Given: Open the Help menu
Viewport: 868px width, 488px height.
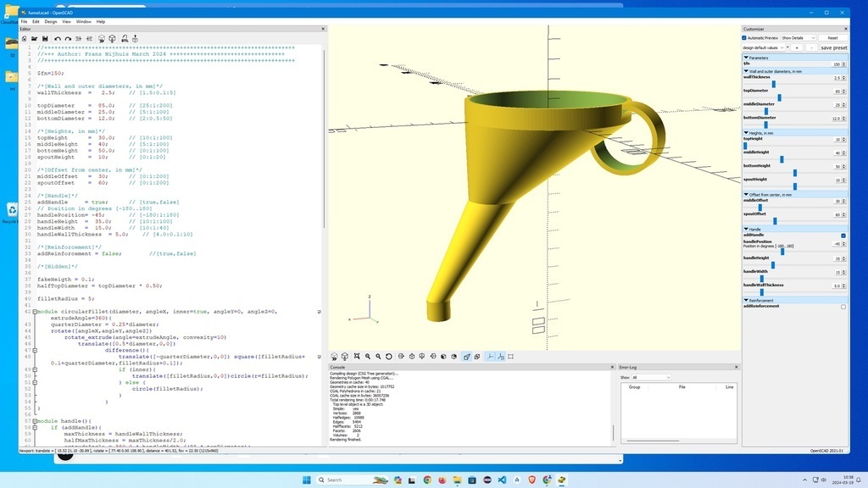Looking at the screenshot, I should coord(101,21).
